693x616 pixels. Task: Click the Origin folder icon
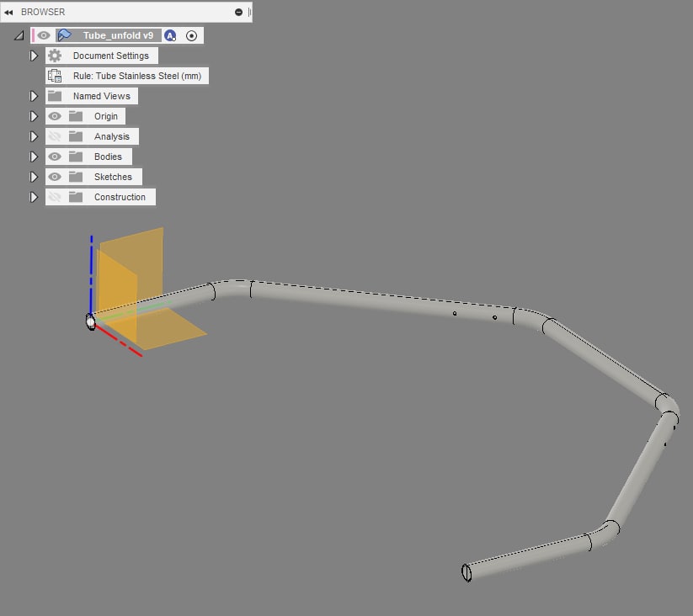[76, 116]
